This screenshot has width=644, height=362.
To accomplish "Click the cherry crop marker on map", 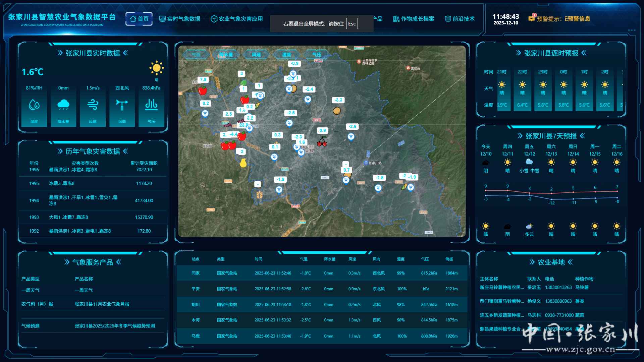I will (322, 141).
